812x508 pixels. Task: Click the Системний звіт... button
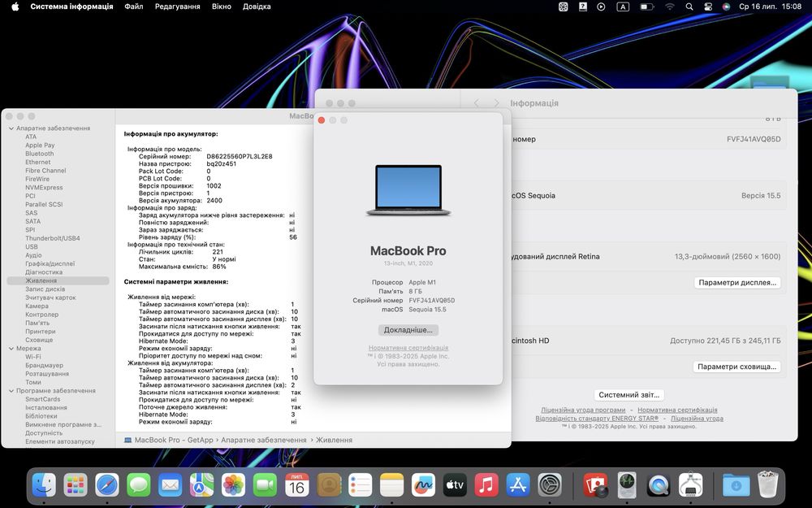click(628, 395)
